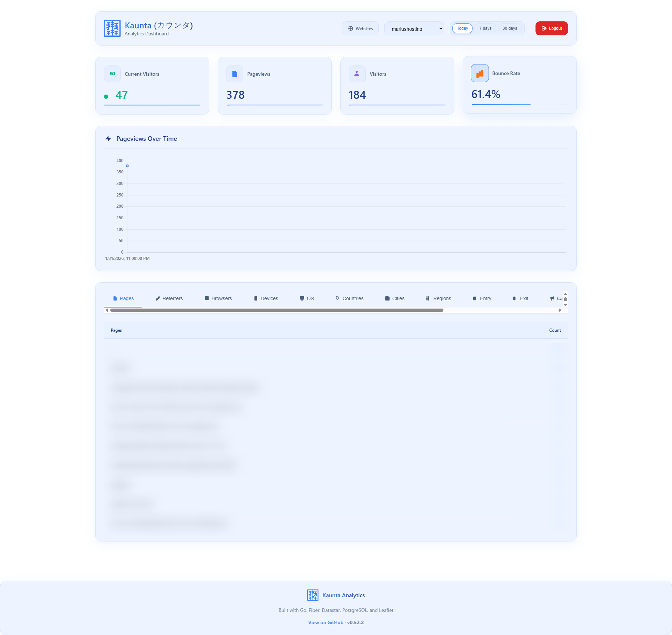Open the mariushosting website selector
This screenshot has height=635, width=672.
414,28
